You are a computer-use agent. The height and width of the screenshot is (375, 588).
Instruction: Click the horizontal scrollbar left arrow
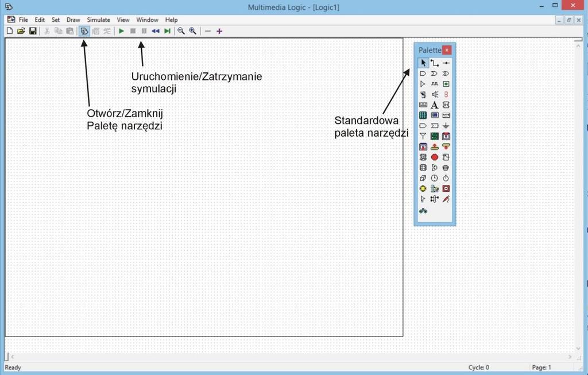[x=13, y=357]
